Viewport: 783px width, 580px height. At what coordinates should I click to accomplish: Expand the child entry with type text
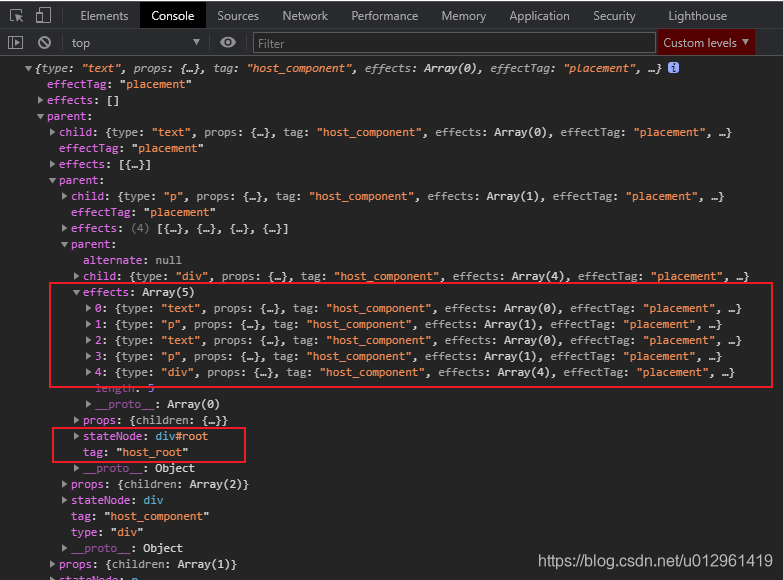point(52,132)
